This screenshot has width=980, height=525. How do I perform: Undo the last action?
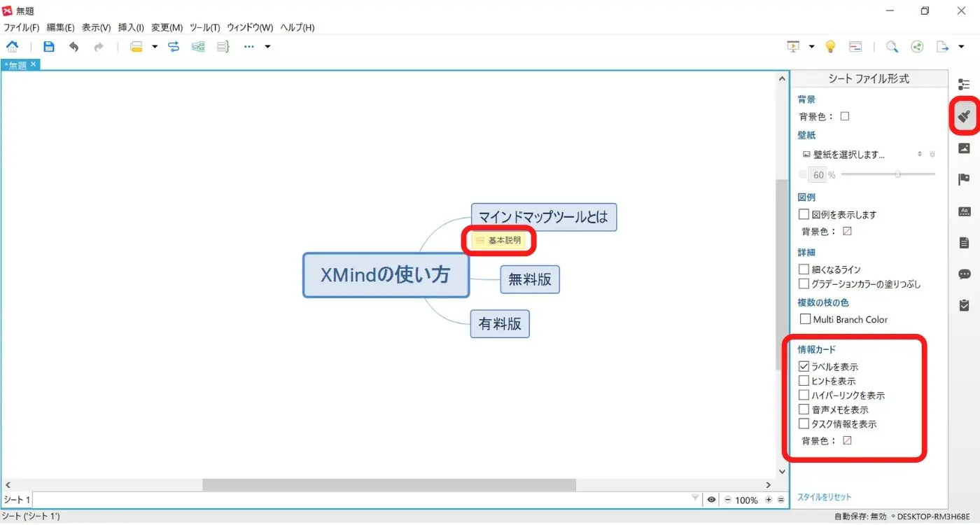73,47
